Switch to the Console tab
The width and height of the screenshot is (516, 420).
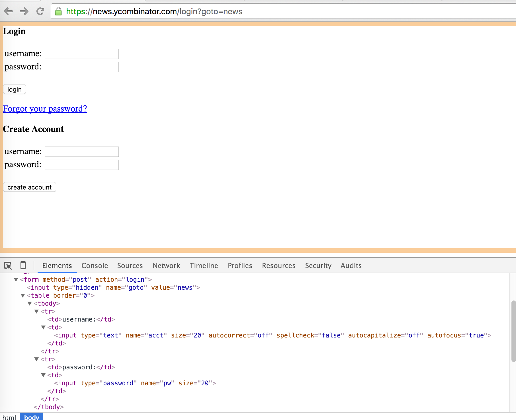pos(94,265)
